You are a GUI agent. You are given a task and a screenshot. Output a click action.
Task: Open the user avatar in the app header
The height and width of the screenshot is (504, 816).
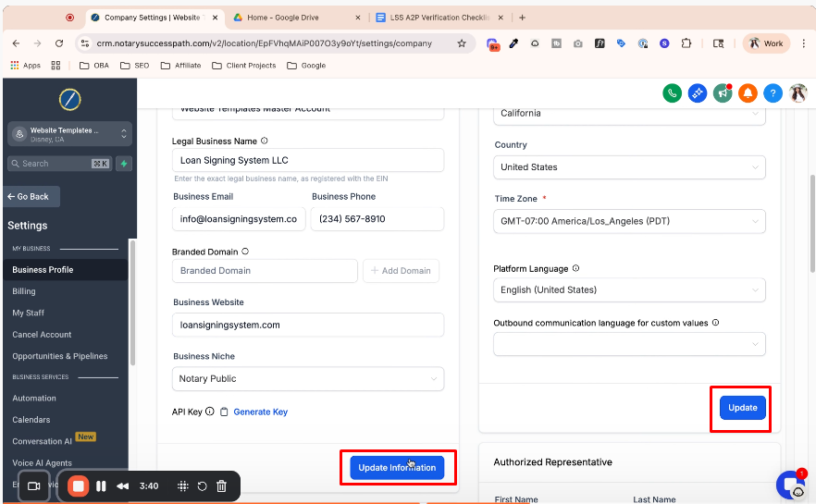coord(798,93)
